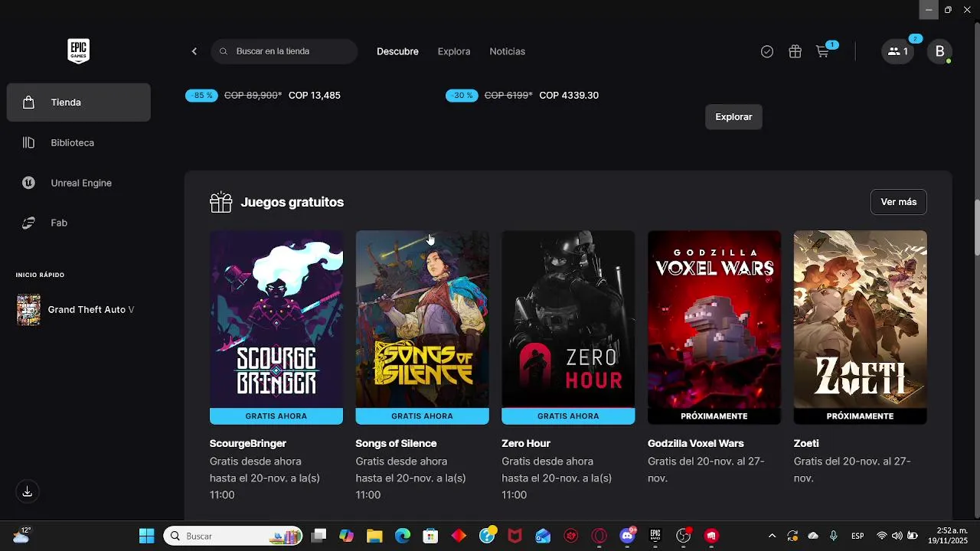Click the volume icon in system tray
980x551 pixels.
pos(897,536)
